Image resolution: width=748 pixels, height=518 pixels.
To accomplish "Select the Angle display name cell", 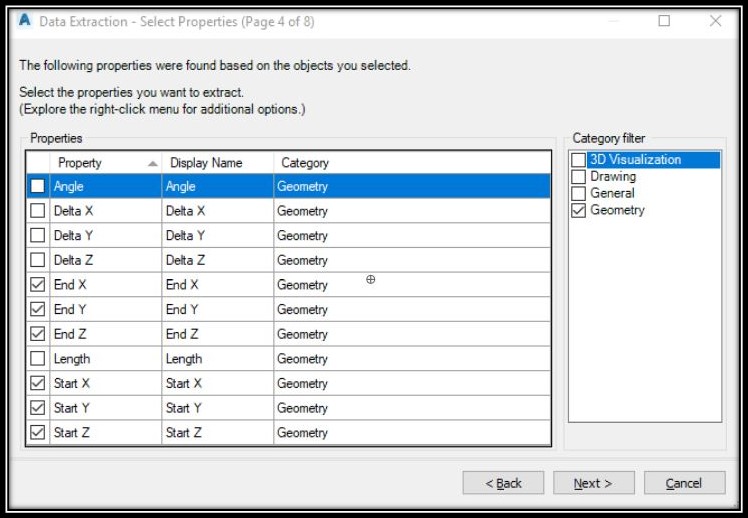I will pyautogui.click(x=218, y=186).
